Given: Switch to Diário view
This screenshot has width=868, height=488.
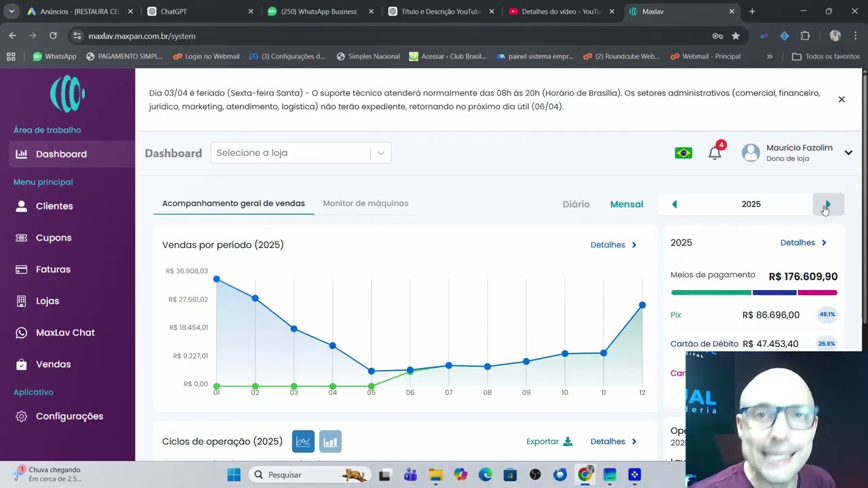Looking at the screenshot, I should coord(576,204).
